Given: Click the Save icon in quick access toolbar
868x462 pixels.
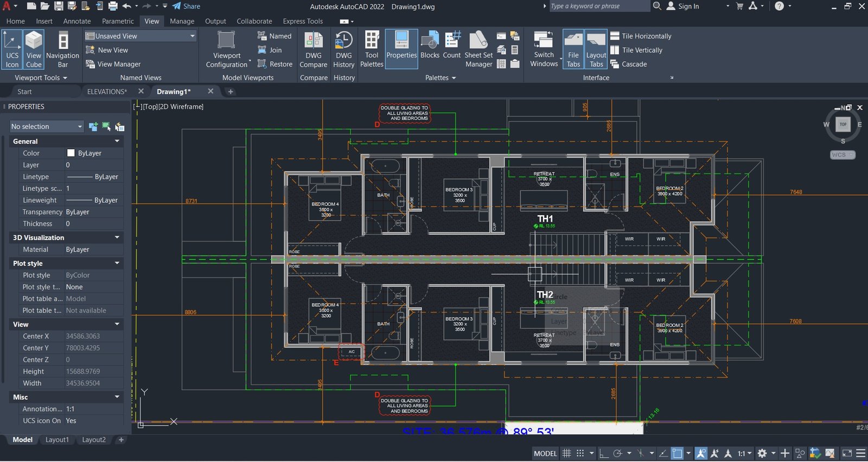Looking at the screenshot, I should (x=59, y=6).
